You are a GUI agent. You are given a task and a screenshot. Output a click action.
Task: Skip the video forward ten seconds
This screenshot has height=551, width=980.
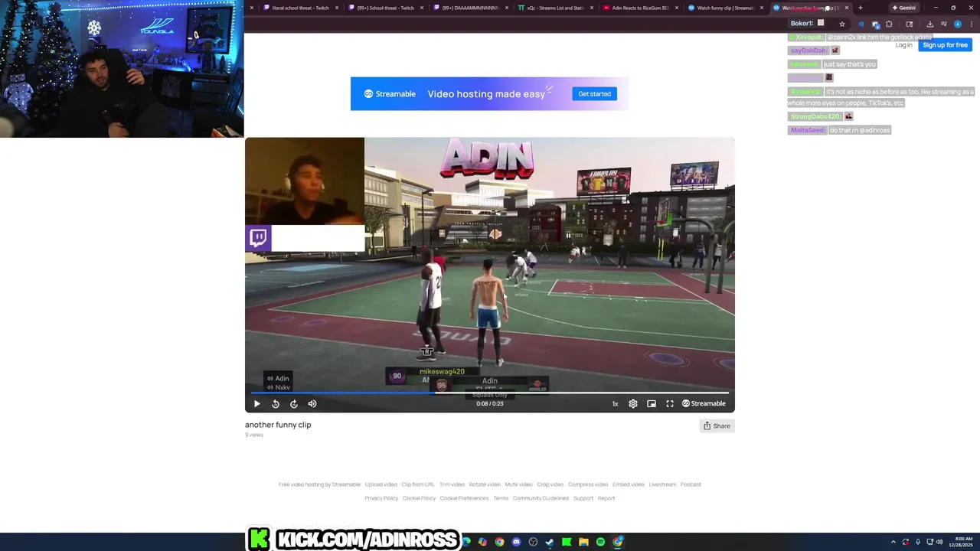[294, 403]
